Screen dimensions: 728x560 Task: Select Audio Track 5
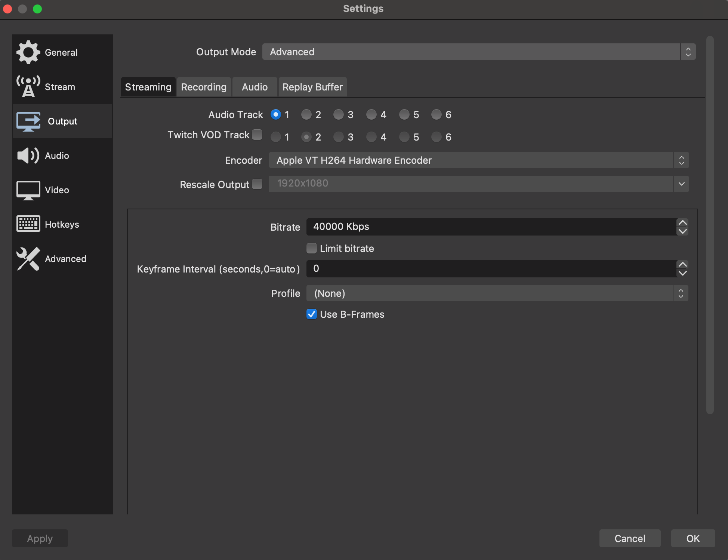404,114
